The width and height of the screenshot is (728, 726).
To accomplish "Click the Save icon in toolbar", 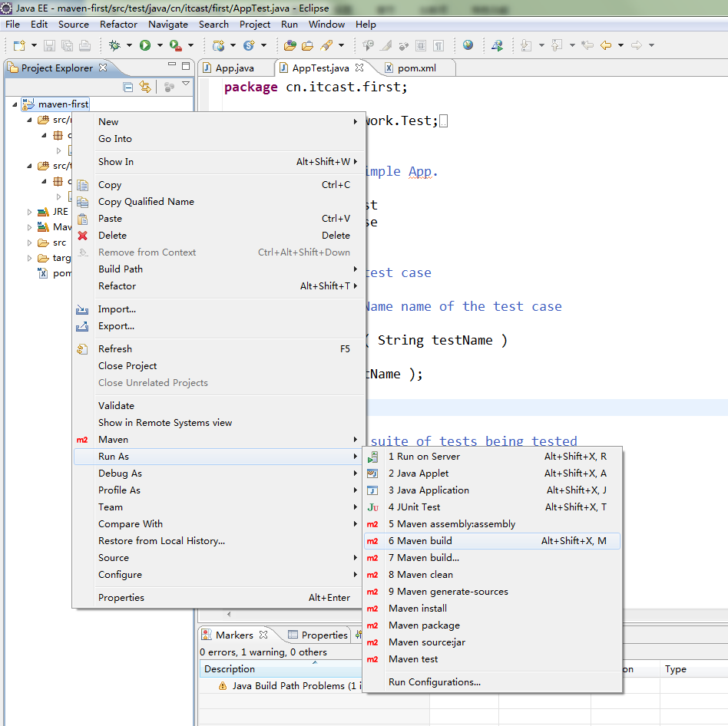I will [49, 45].
